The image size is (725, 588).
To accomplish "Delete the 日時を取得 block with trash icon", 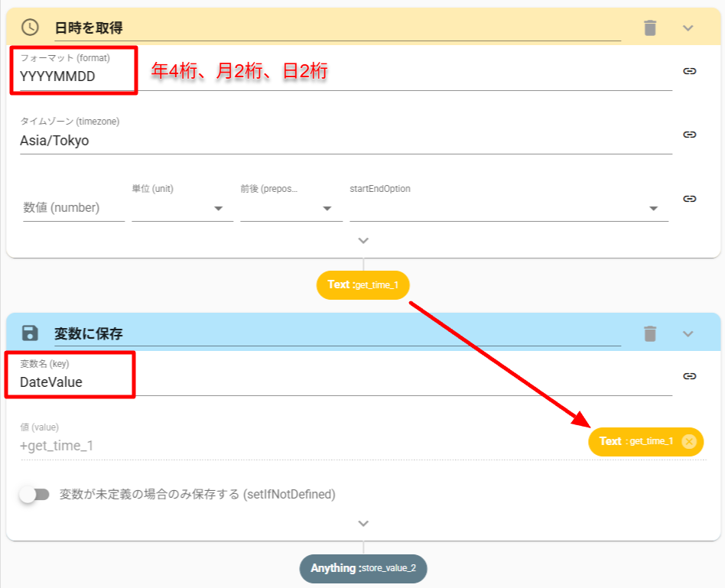I will coord(650,28).
